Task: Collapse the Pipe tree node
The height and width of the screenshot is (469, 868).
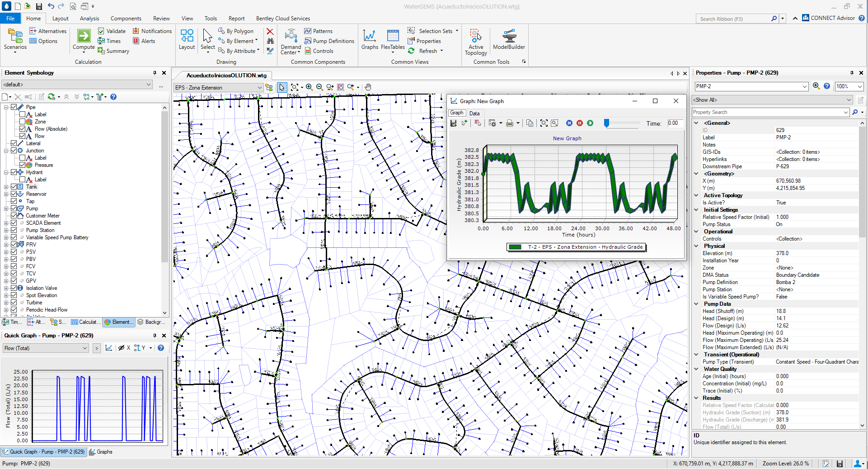Action: (6, 107)
